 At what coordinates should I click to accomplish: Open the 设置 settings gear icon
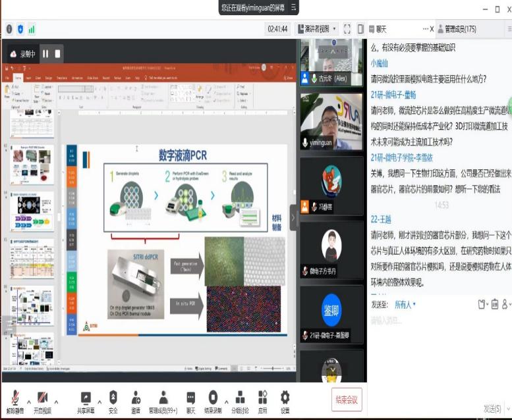[285, 398]
